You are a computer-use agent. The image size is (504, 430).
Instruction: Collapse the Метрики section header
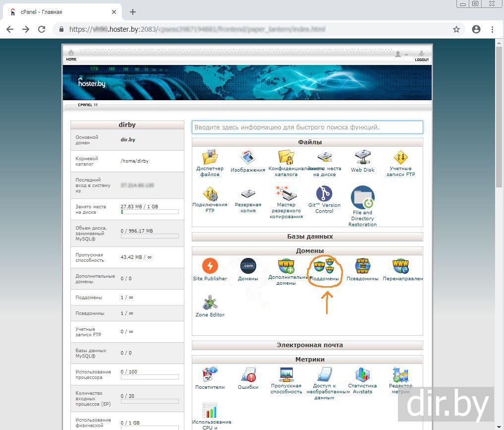coord(307,360)
